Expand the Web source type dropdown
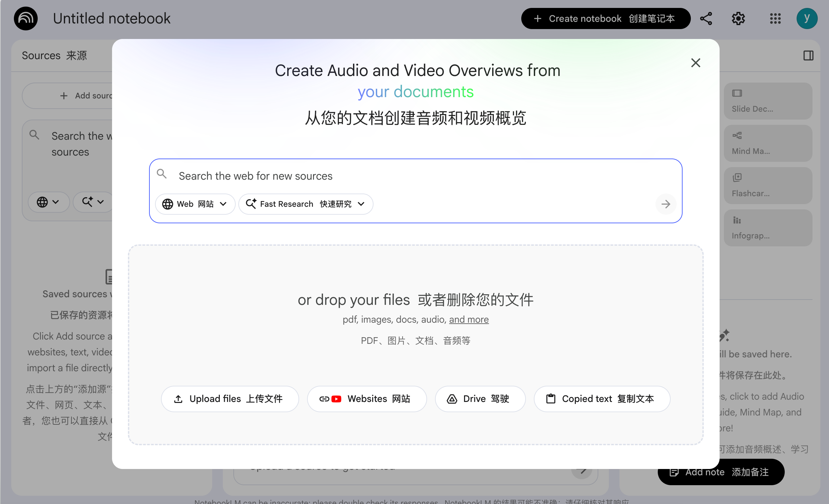 [x=195, y=204]
